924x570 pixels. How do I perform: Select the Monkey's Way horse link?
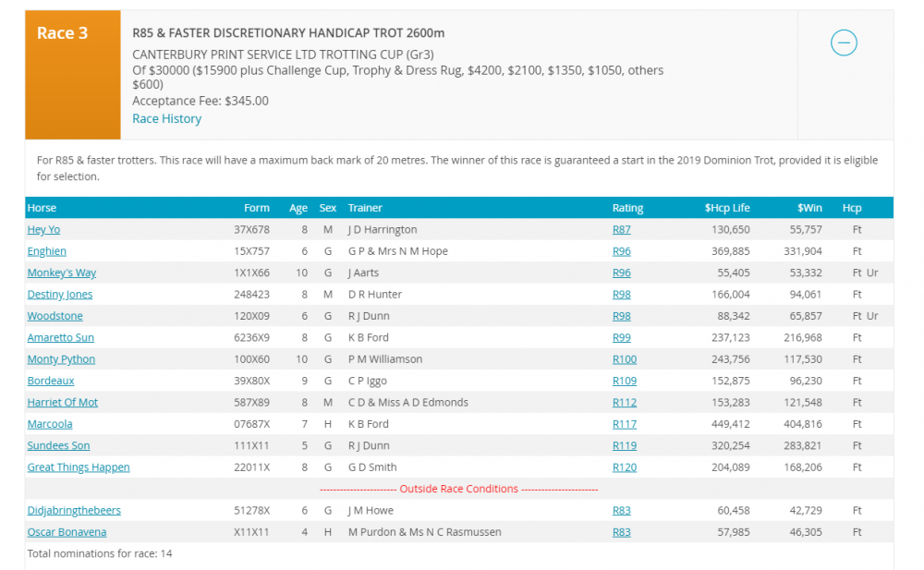coord(61,273)
